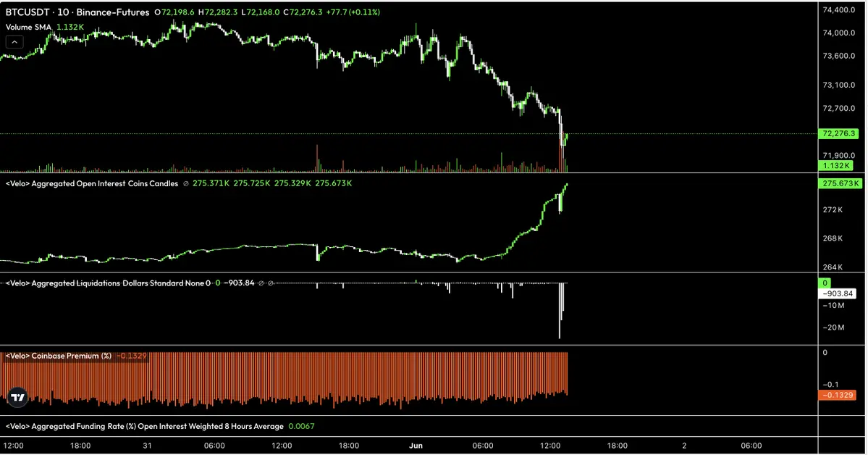Click the TradingView logo
The image size is (868, 455).
(x=17, y=397)
